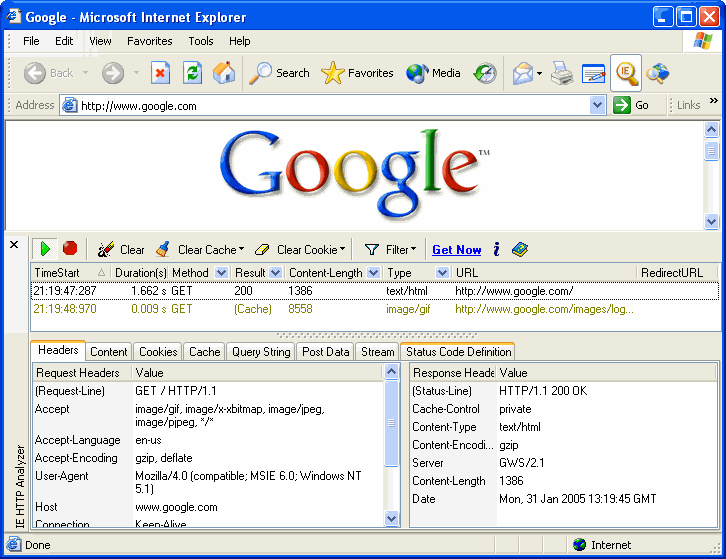
Task: Go to Home page icon
Action: (x=224, y=73)
